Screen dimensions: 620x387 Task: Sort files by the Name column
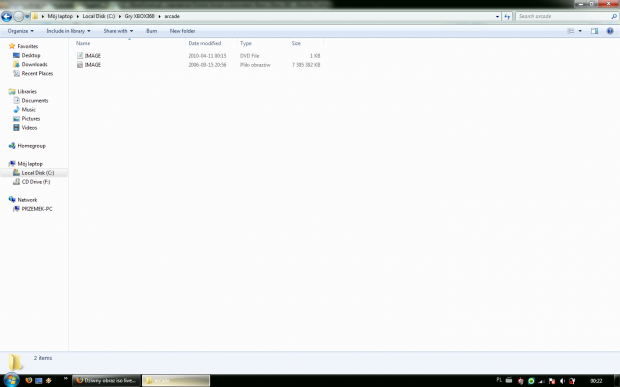coord(83,43)
